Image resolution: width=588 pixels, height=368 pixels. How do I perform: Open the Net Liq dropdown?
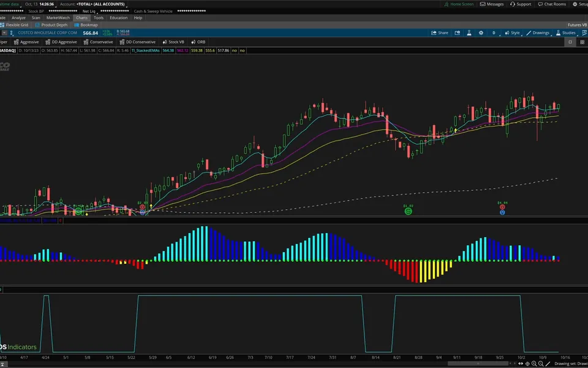click(x=89, y=11)
